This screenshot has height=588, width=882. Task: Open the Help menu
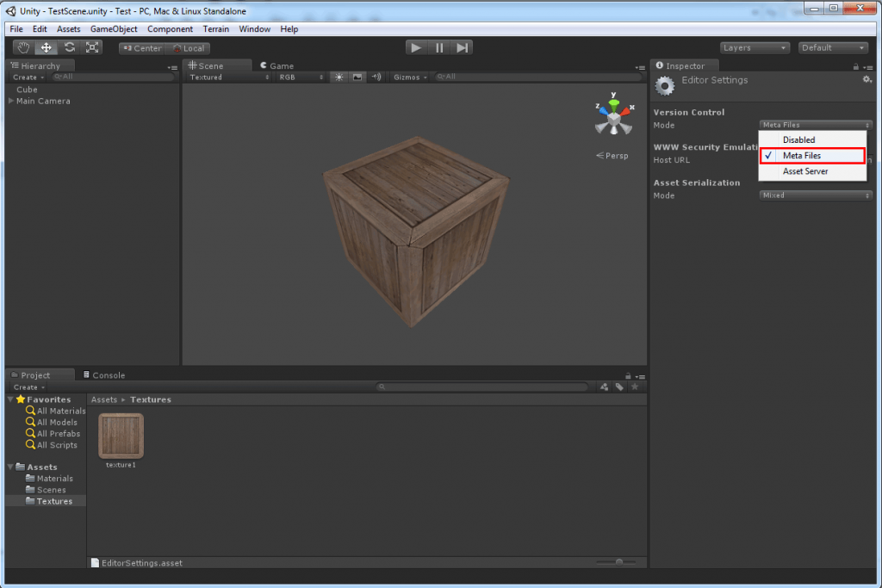coord(289,28)
